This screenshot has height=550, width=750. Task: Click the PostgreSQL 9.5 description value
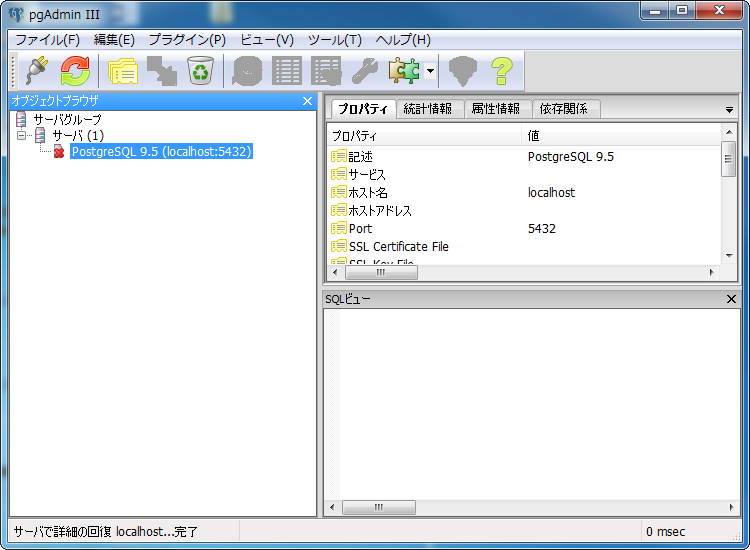click(x=571, y=156)
